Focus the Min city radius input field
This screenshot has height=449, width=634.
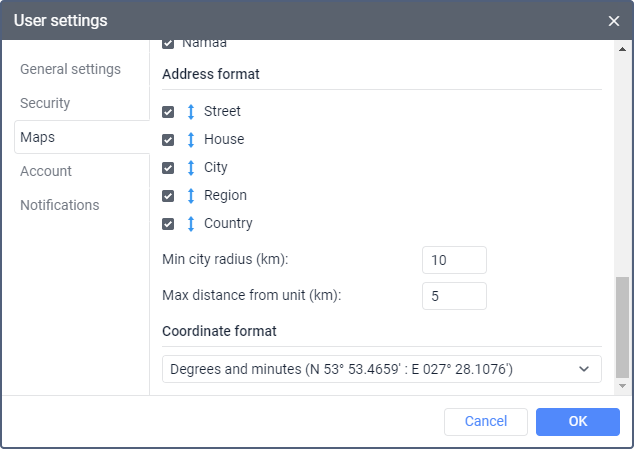(454, 260)
